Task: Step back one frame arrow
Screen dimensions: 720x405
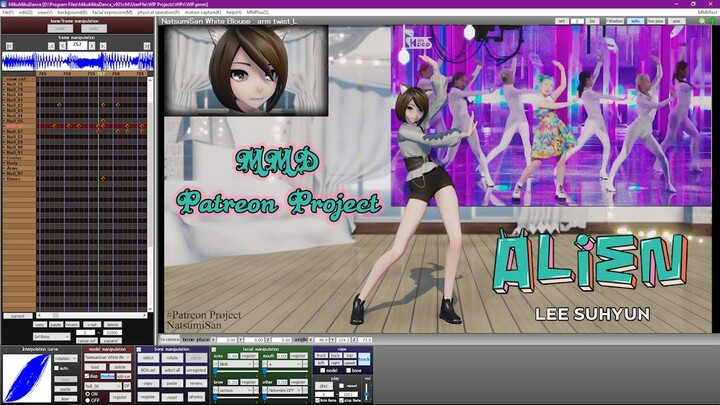Action: 62,46
